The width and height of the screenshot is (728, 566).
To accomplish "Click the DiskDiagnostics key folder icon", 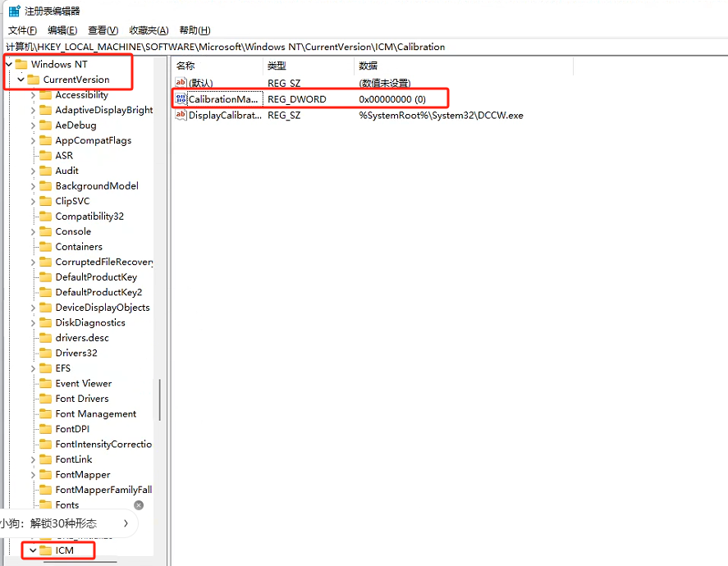I will coord(45,322).
